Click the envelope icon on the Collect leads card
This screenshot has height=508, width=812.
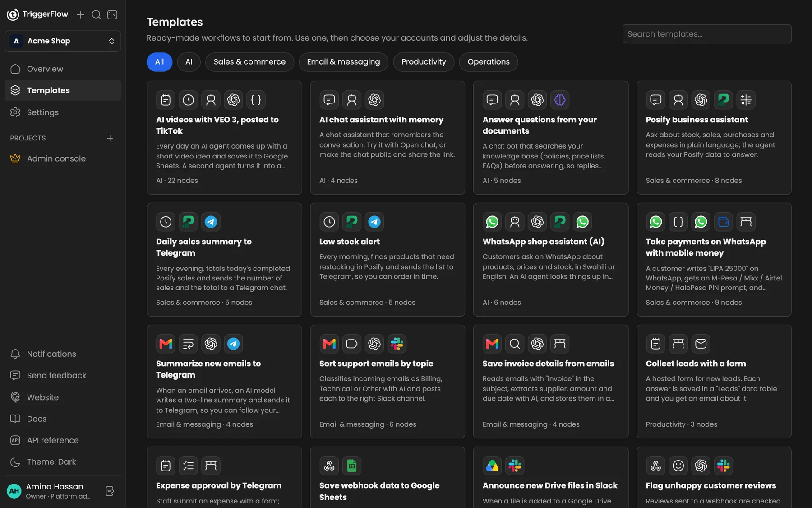tap(701, 344)
